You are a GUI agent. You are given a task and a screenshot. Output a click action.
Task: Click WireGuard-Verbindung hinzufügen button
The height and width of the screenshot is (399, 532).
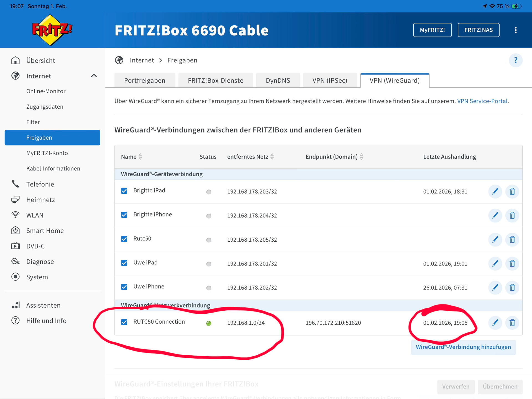[463, 347]
